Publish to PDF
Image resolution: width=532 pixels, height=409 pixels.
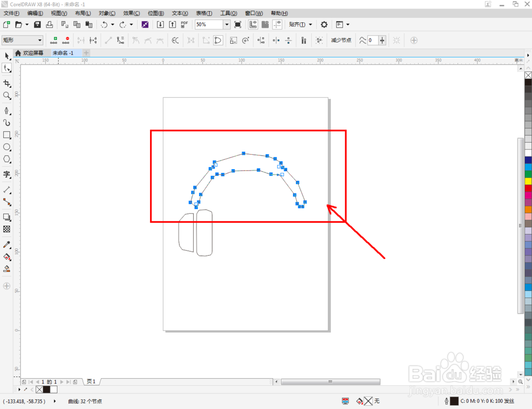point(184,24)
